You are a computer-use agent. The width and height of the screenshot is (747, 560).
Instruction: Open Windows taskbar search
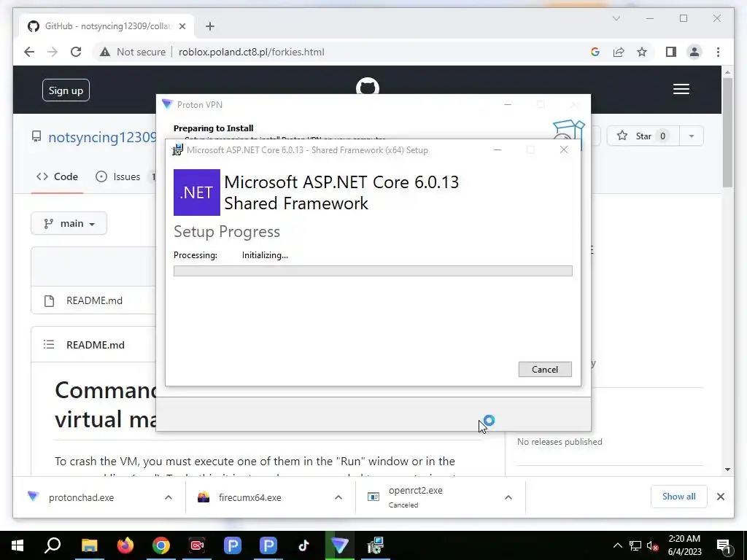pos(53,545)
